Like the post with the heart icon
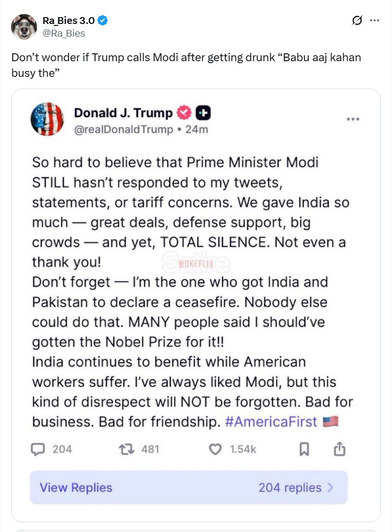392x532 pixels. coord(215,449)
